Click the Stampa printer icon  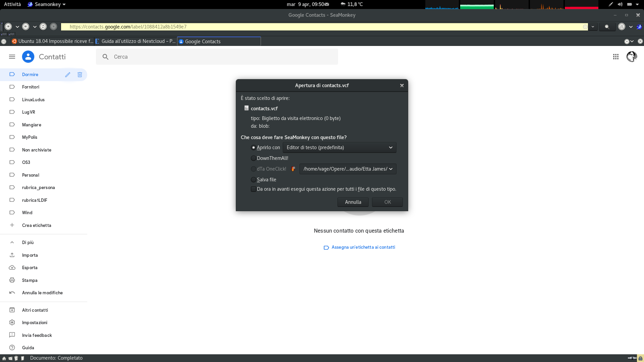(12, 280)
